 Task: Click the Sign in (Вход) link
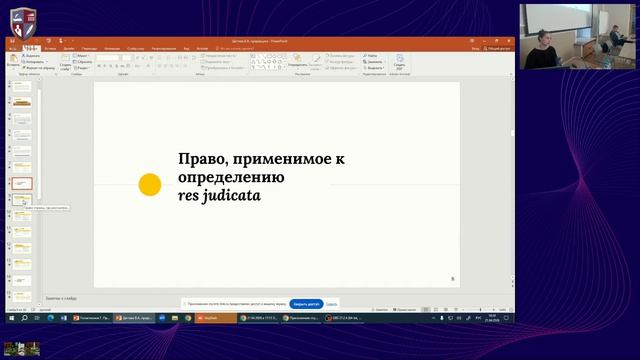point(475,48)
